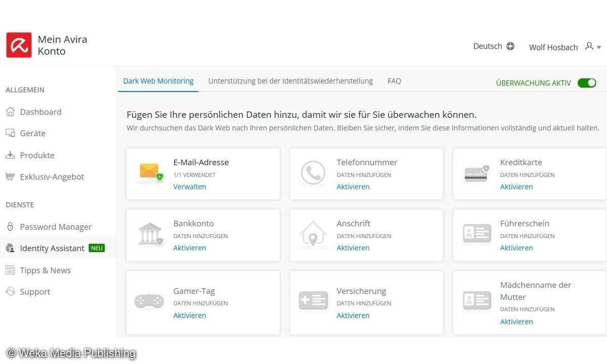This screenshot has width=607, height=364.
Task: Open the FAQ tab
Action: click(x=395, y=81)
